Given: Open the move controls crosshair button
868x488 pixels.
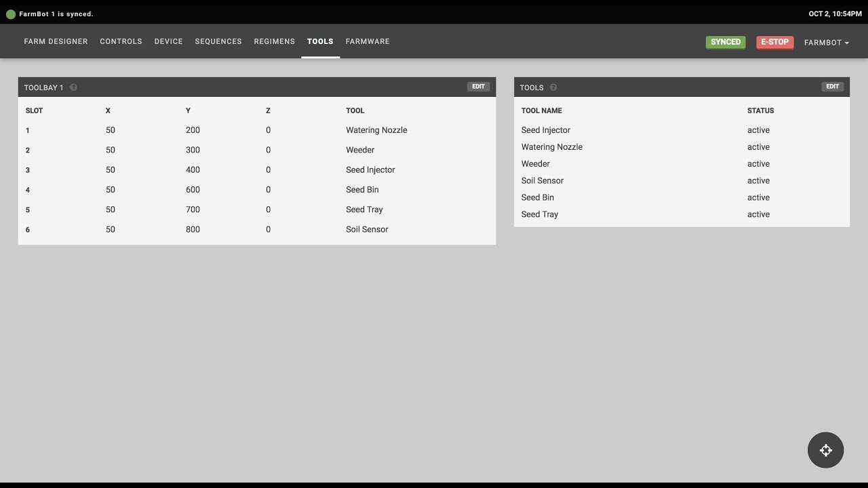Looking at the screenshot, I should click(825, 450).
